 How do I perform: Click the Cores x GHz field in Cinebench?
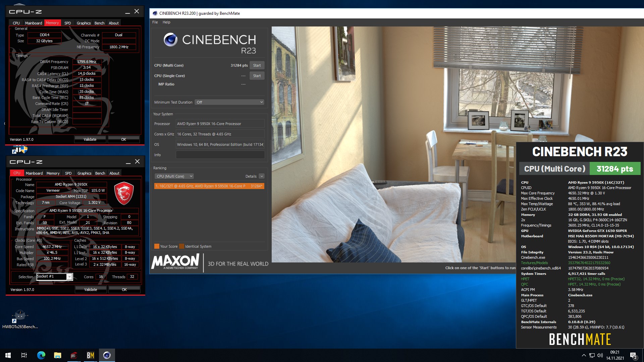tap(220, 134)
